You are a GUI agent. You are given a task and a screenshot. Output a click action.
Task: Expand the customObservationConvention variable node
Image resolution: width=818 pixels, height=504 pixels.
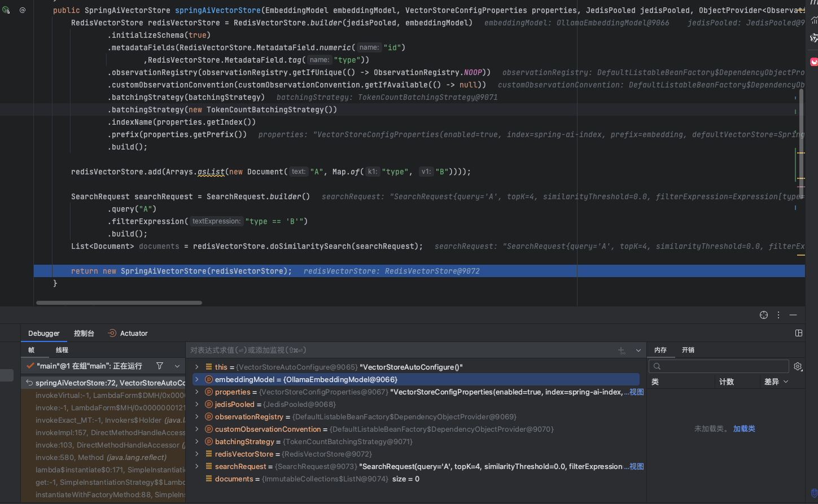coord(197,429)
